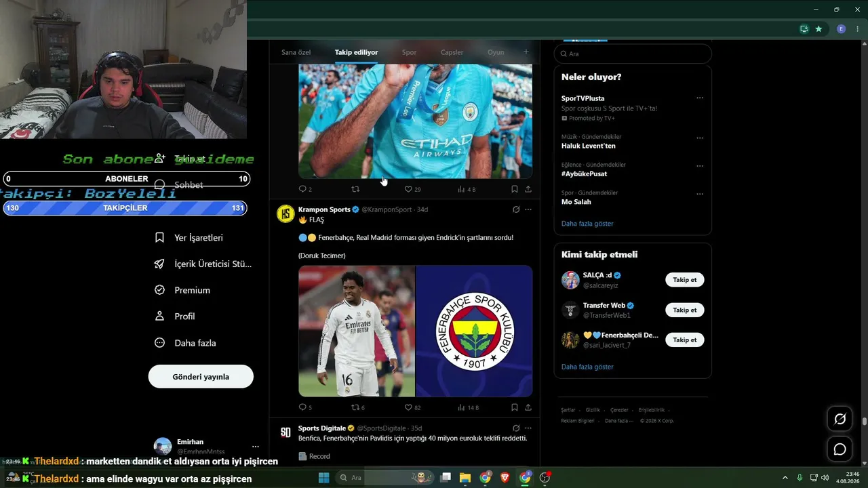Share the Manchester City photo post

pyautogui.click(x=528, y=189)
